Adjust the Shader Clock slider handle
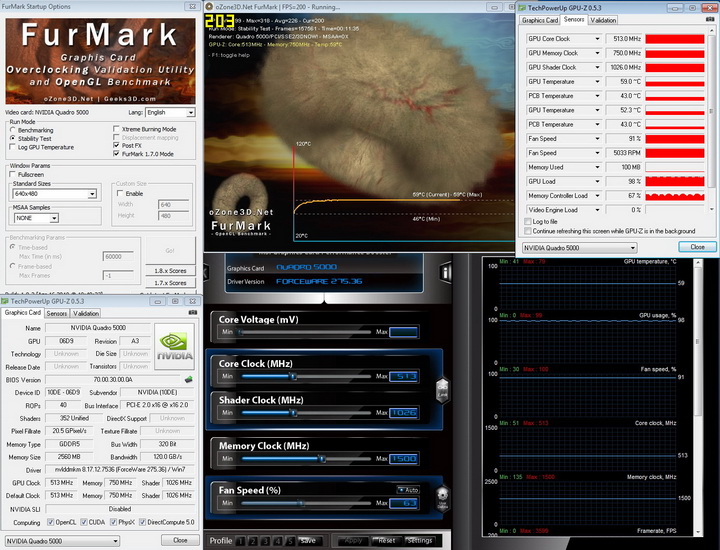720x550 pixels. click(x=293, y=413)
